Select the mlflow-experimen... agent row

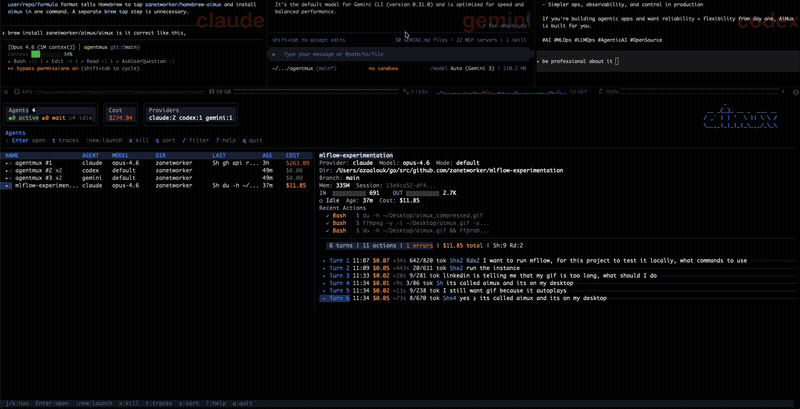point(157,186)
